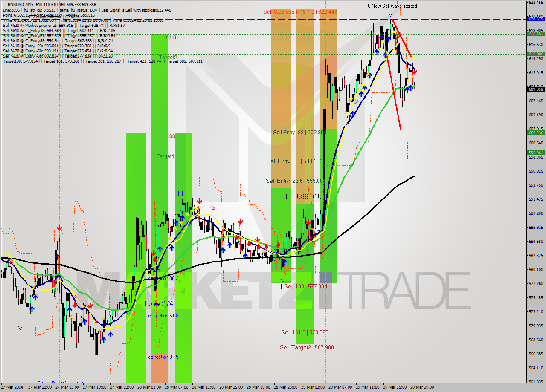Image resolution: width=546 pixels, height=392 pixels.
Task: Select the green 615.006 level price tag
Action: [536, 54]
